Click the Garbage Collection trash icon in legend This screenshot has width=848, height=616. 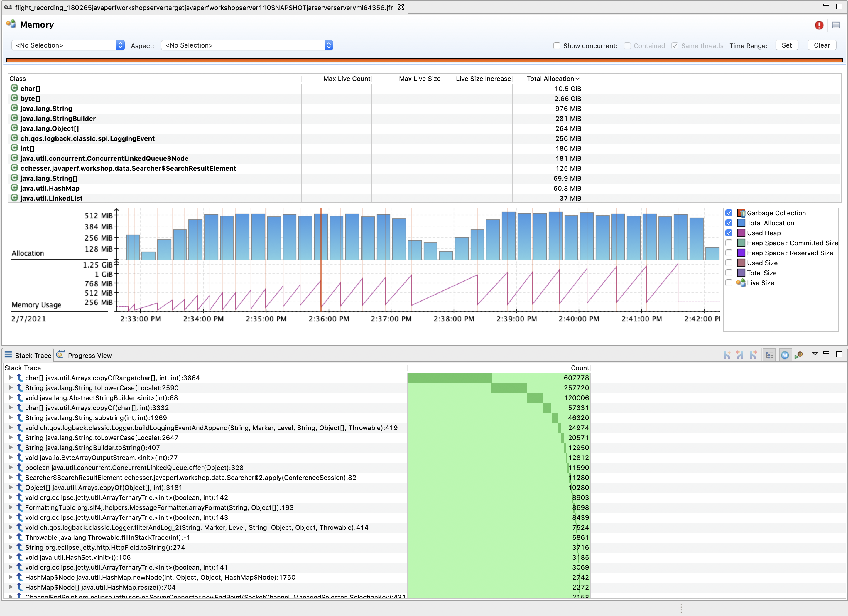[741, 213]
